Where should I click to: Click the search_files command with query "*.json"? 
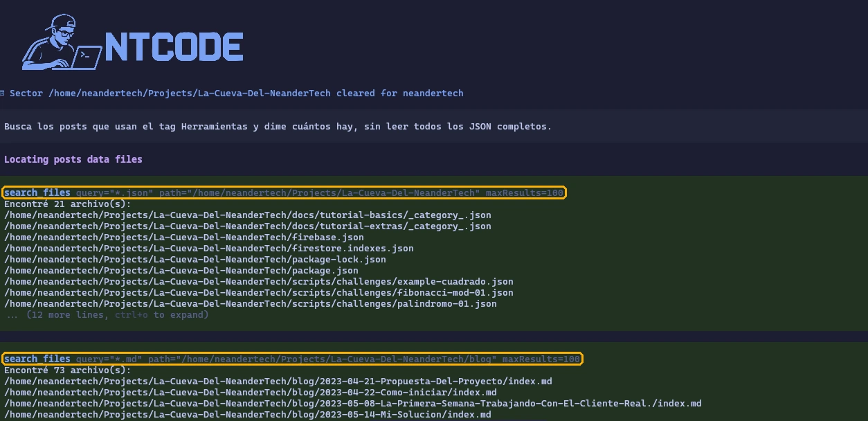coord(284,192)
